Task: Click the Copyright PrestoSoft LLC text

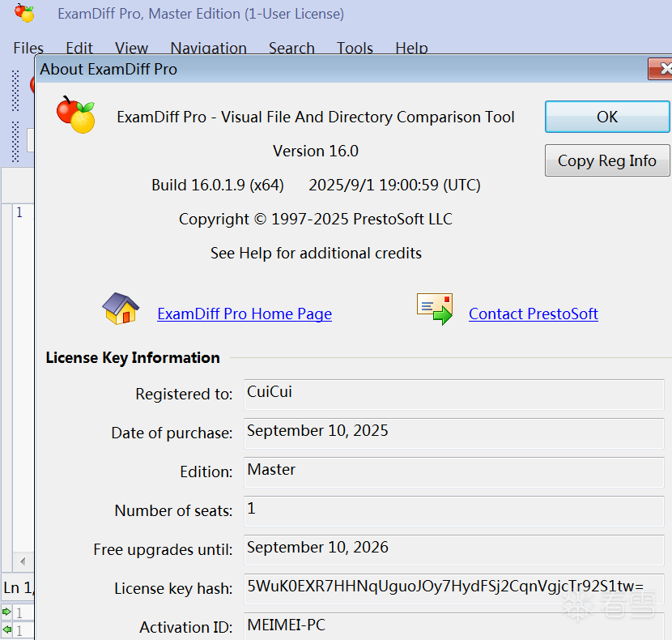Action: [316, 219]
